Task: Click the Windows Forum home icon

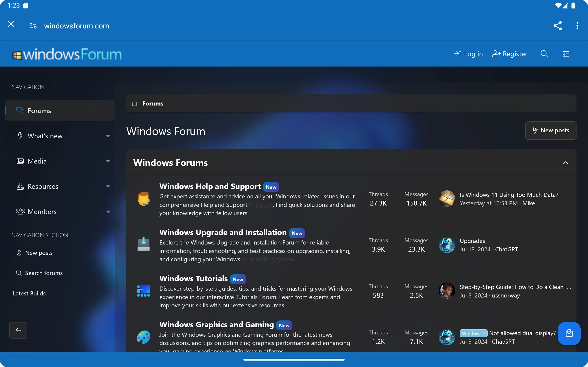Action: (x=135, y=103)
